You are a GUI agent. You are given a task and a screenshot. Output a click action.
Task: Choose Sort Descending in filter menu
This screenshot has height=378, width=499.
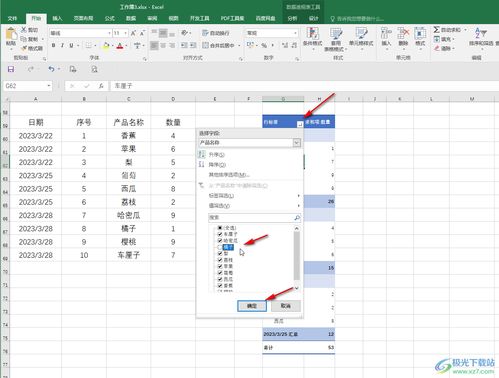coord(251,165)
